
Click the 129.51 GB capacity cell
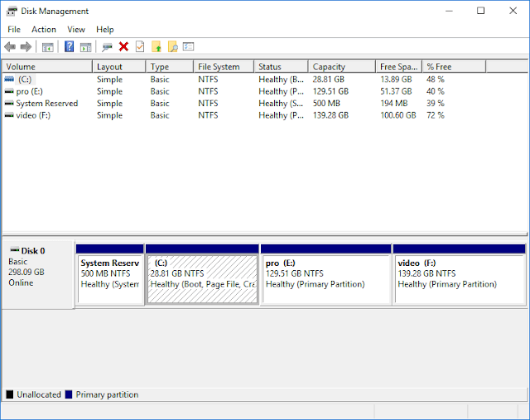coord(330,91)
